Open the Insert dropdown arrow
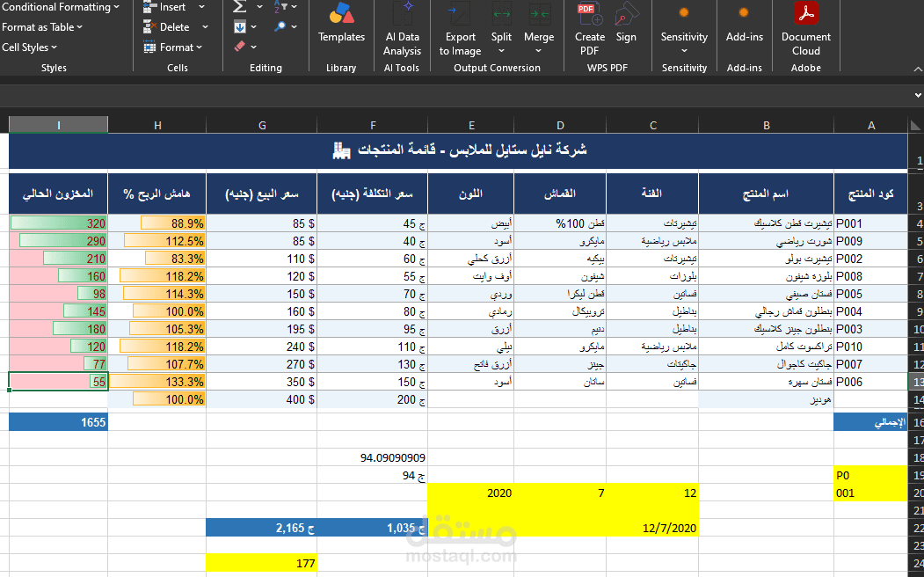The height and width of the screenshot is (577, 924). [201, 7]
